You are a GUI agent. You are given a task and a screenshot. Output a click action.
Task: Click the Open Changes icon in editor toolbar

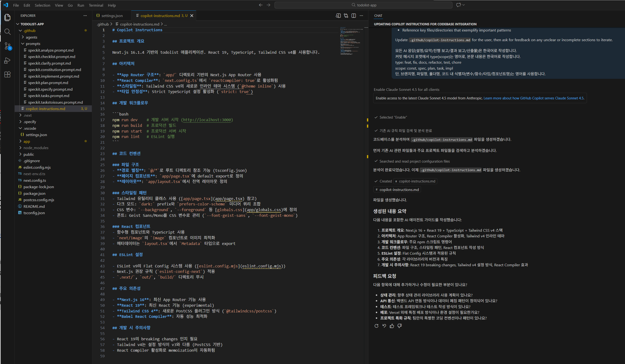pos(346,16)
